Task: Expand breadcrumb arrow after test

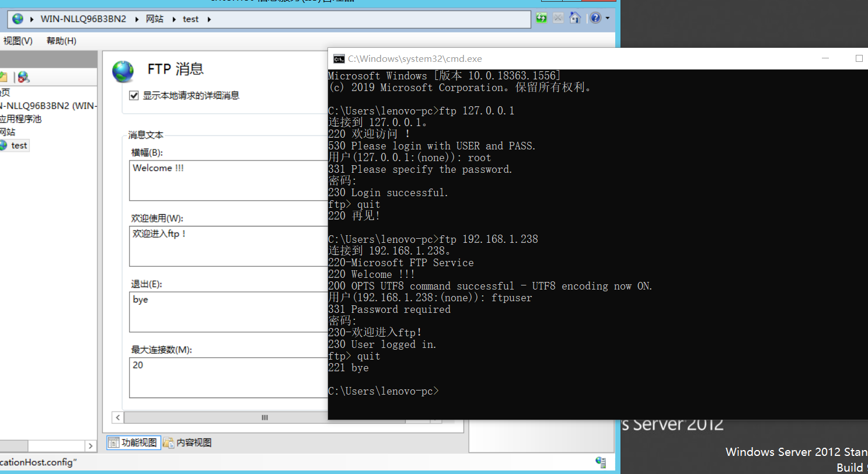Action: pyautogui.click(x=209, y=19)
